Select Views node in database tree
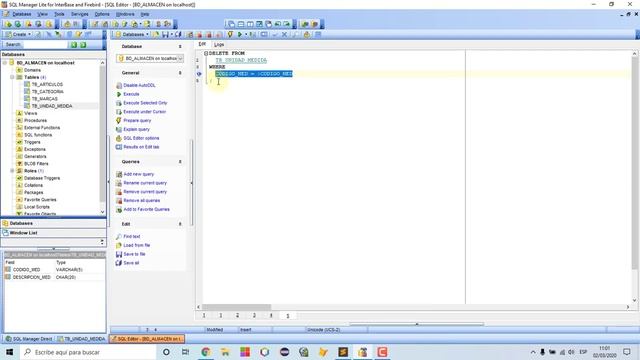Viewport: 640px width, 360px height. 31,113
